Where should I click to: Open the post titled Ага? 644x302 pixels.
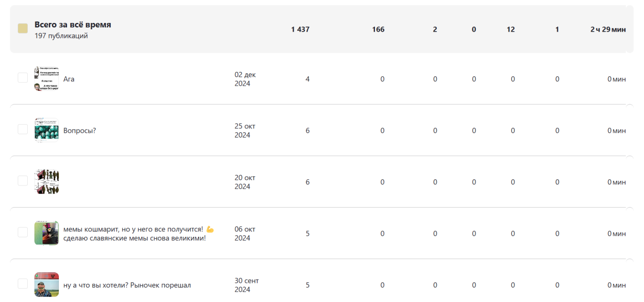coord(69,79)
